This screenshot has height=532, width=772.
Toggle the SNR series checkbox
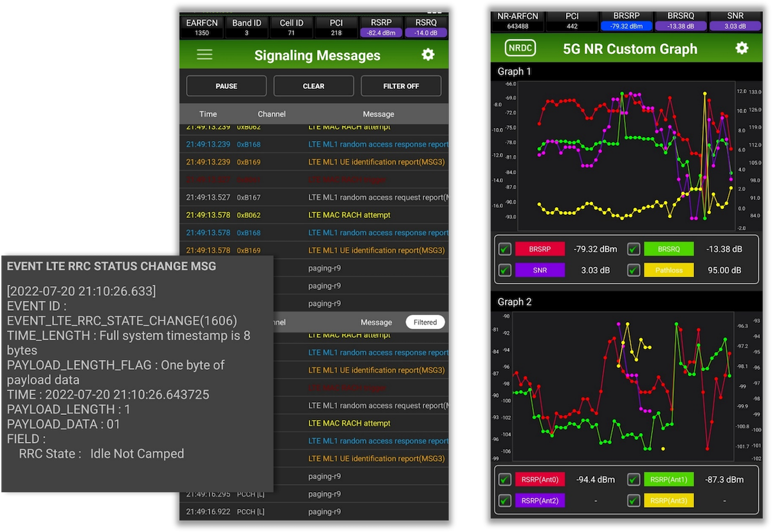(505, 270)
